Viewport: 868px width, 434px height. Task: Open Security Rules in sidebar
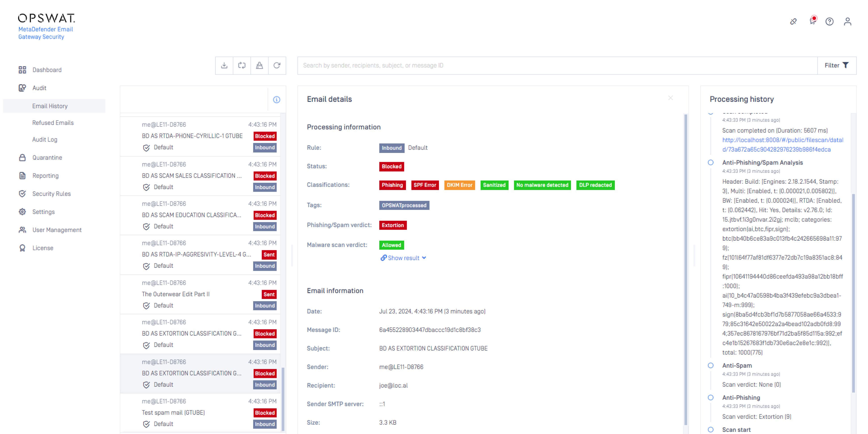(x=51, y=194)
